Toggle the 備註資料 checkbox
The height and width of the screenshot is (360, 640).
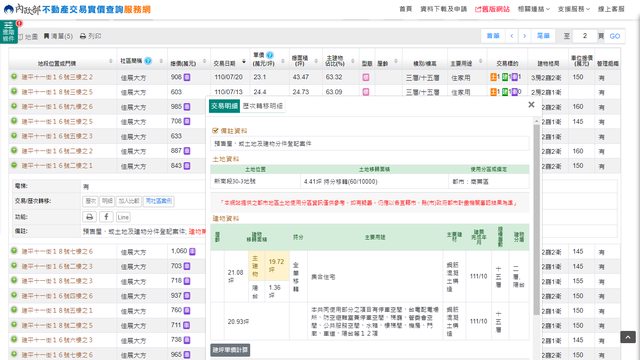coord(215,131)
